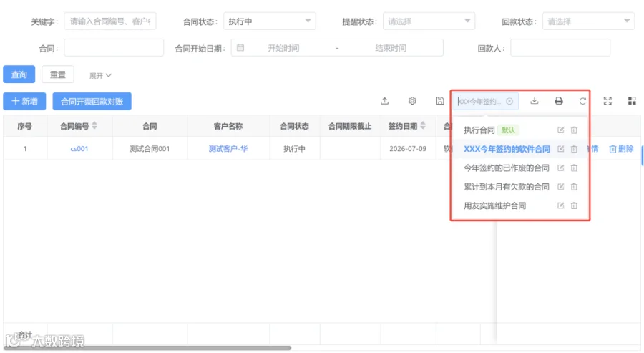Delete the XXX今年签约的软件合同 view
The image size is (644, 353).
tap(574, 149)
